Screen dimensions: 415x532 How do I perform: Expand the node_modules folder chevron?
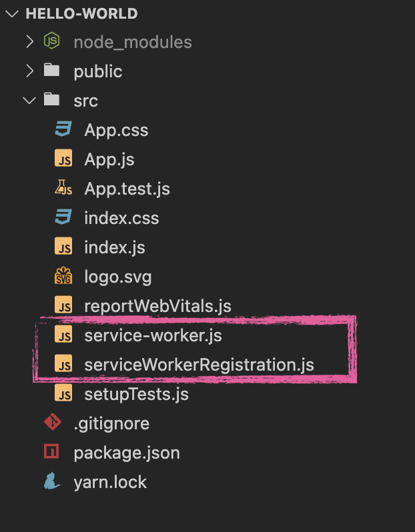(x=29, y=42)
